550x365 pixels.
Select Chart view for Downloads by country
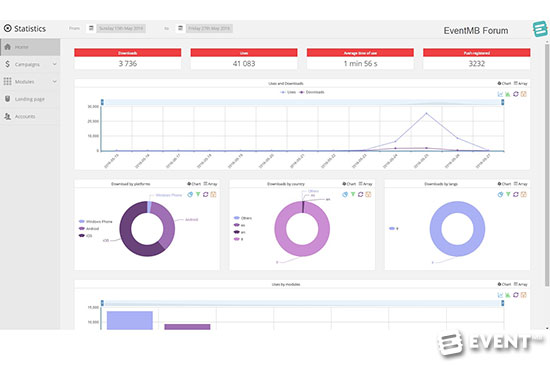pos(349,184)
